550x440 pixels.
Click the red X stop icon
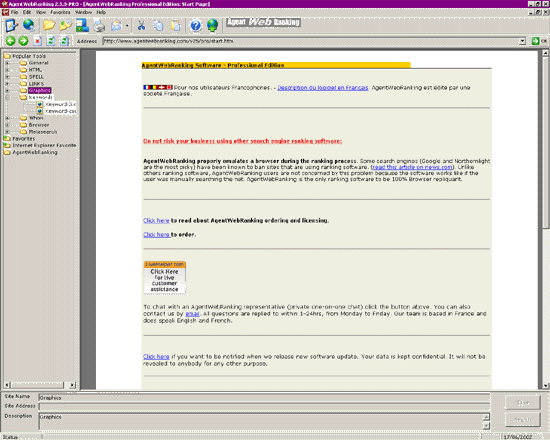(37, 41)
